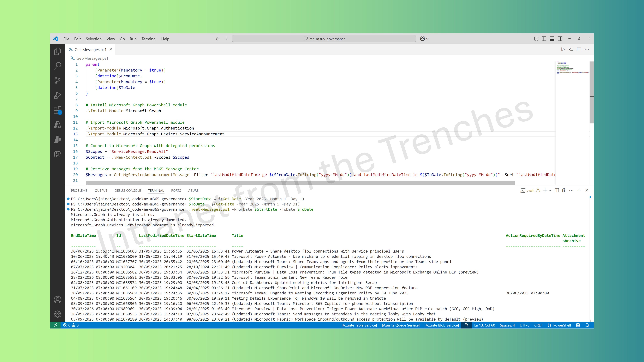Open Extensions view with badge 7
Screen dimensions: 644x362
tap(58, 110)
